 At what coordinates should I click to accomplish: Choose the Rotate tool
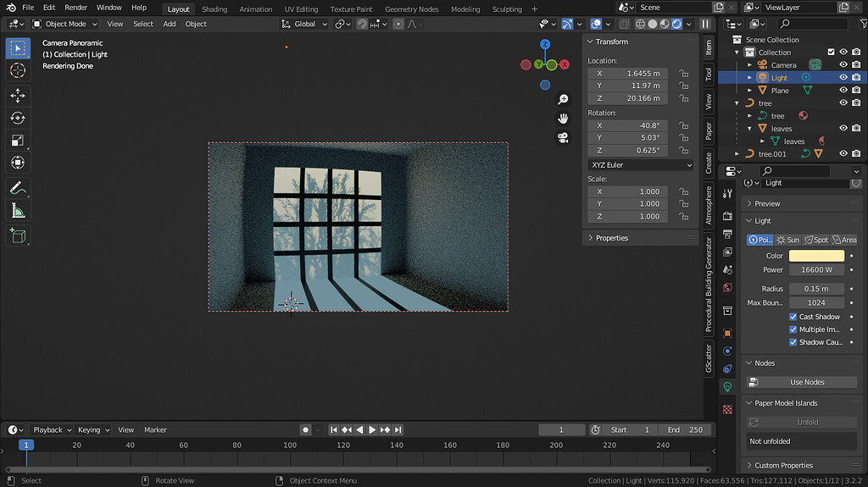coord(18,118)
